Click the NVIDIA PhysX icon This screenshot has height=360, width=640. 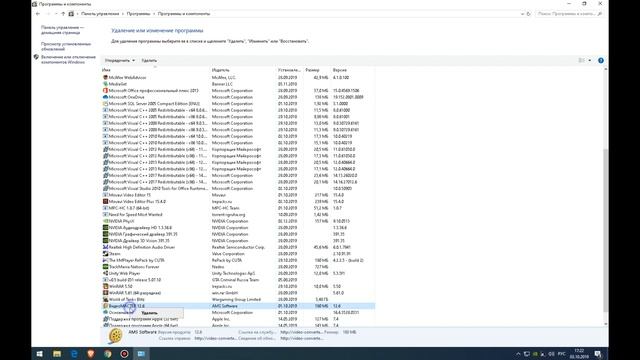[105, 221]
